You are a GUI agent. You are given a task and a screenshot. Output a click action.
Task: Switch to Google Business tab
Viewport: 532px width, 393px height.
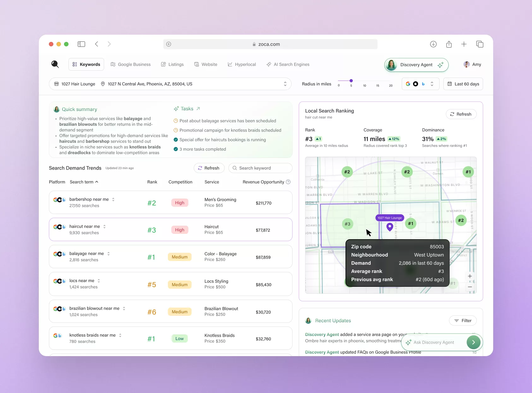[131, 64]
